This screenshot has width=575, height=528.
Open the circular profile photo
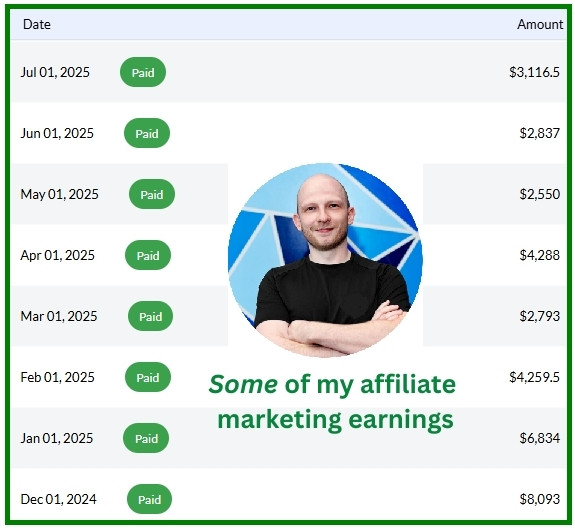(x=325, y=260)
